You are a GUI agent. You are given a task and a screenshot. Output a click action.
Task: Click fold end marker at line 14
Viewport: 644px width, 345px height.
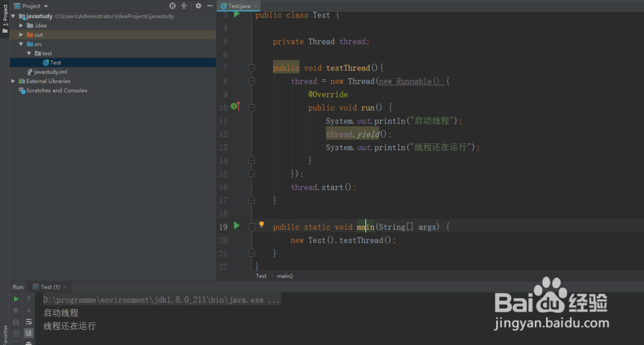tap(252, 161)
